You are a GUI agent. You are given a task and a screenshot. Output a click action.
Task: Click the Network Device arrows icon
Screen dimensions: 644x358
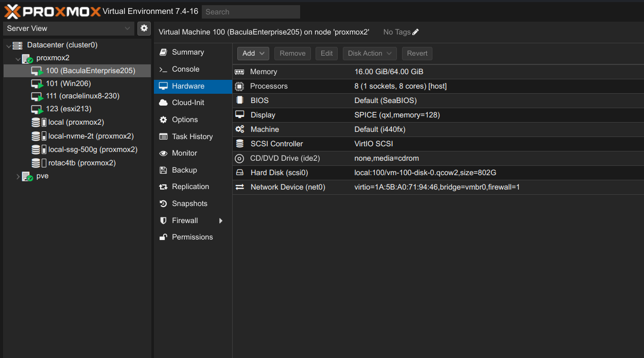coord(239,187)
